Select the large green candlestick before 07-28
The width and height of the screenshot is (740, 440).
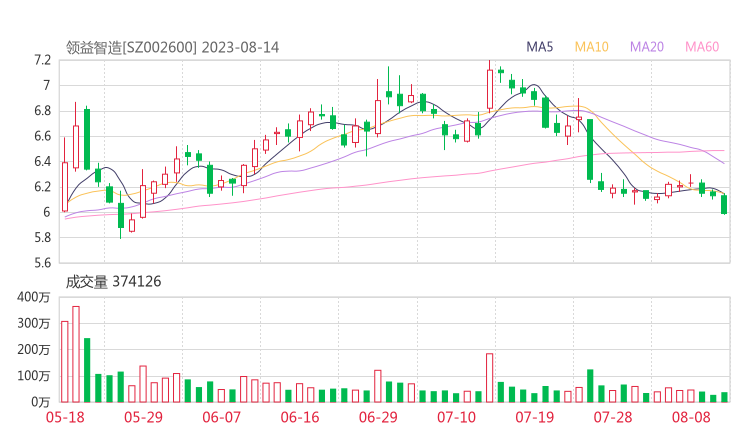(590, 150)
